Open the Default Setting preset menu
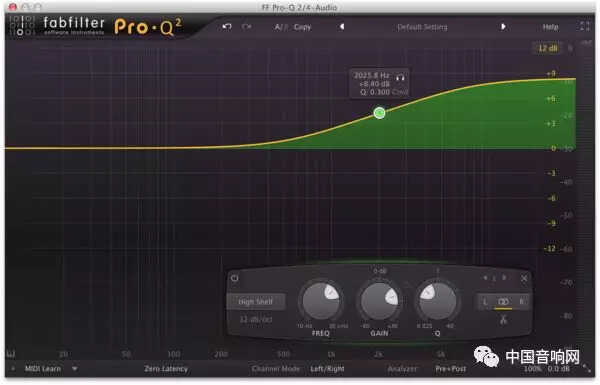This screenshot has width=600, height=385. click(x=422, y=27)
